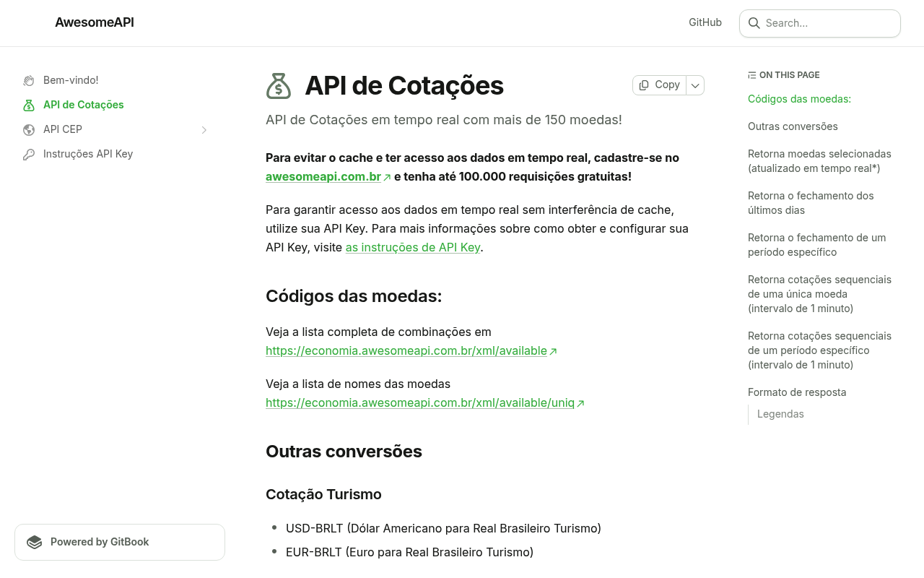This screenshot has width=924, height=578.
Task: Click the large money bag icon beside the page title
Action: click(x=279, y=86)
